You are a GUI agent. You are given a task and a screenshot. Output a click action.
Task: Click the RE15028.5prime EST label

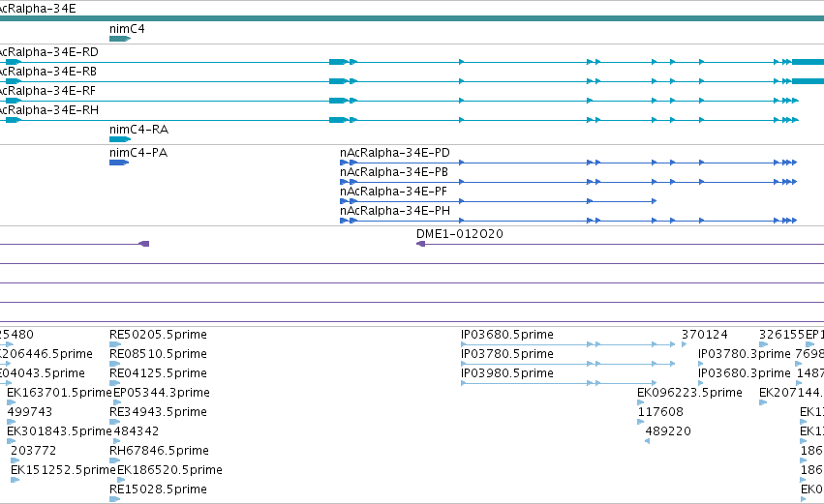coord(158,489)
